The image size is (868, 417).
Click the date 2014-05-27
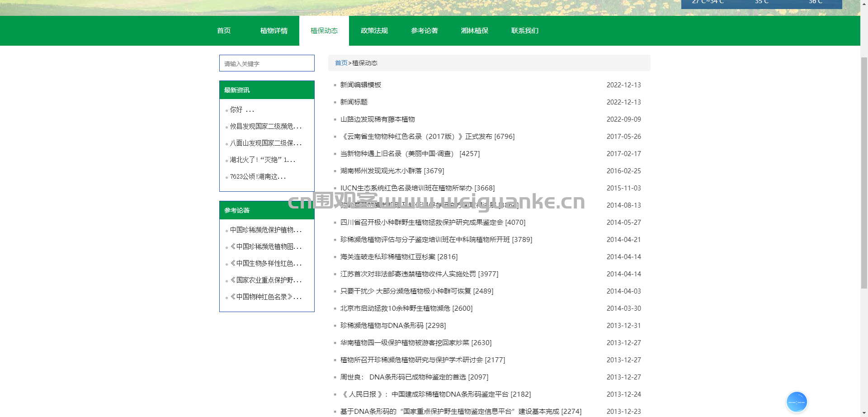click(623, 223)
